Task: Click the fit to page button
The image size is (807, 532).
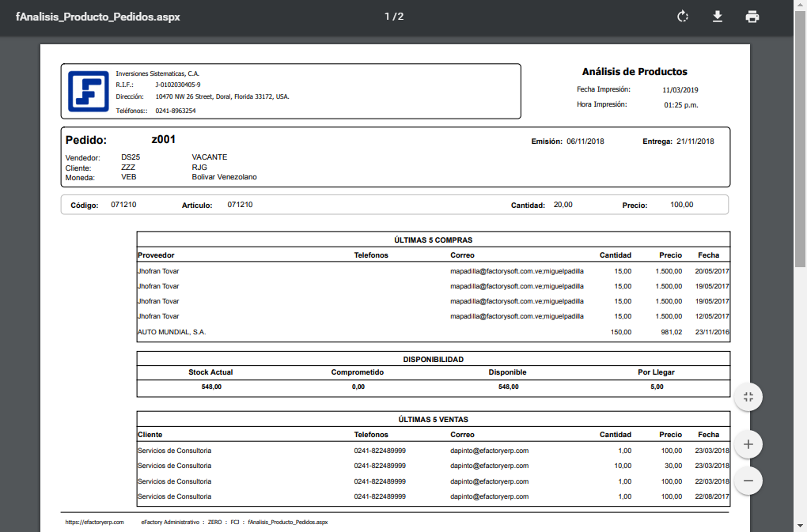Action: coord(748,397)
